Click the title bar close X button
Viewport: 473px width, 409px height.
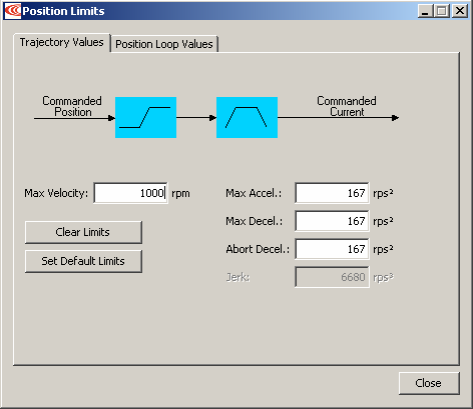(460, 11)
